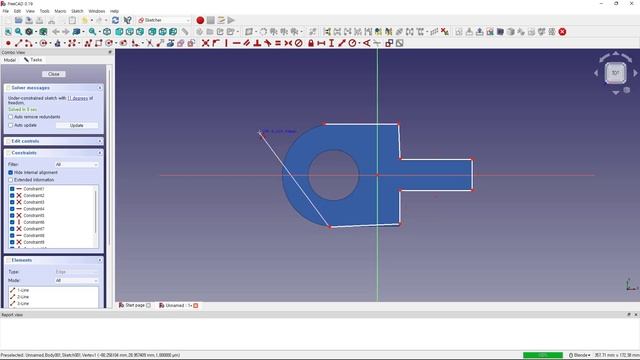The height and width of the screenshot is (360, 640).
Task: Click the Close button in Tasks panel
Action: [x=53, y=74]
